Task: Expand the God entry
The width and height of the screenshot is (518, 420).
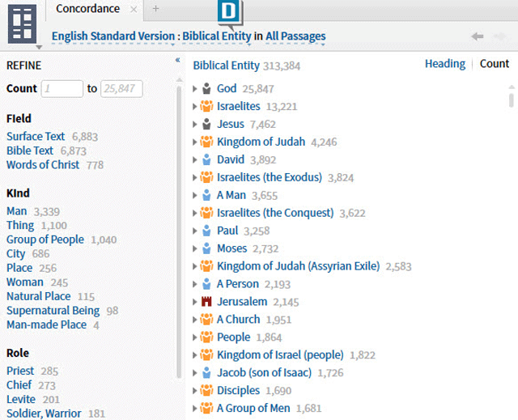Action: point(194,89)
